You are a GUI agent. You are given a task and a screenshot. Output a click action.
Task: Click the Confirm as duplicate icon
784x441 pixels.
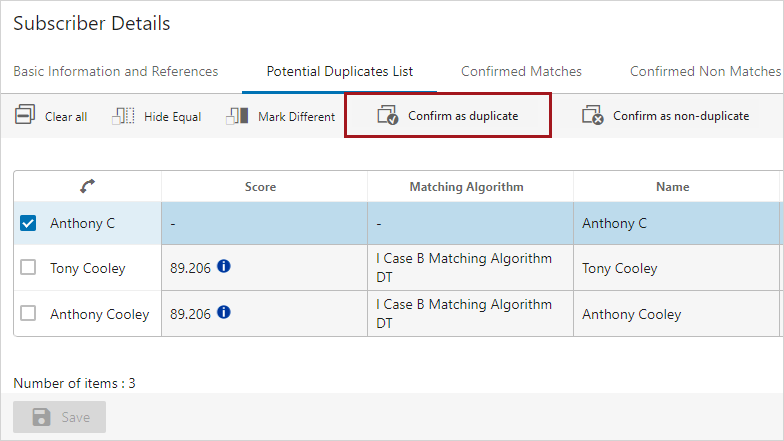point(387,116)
